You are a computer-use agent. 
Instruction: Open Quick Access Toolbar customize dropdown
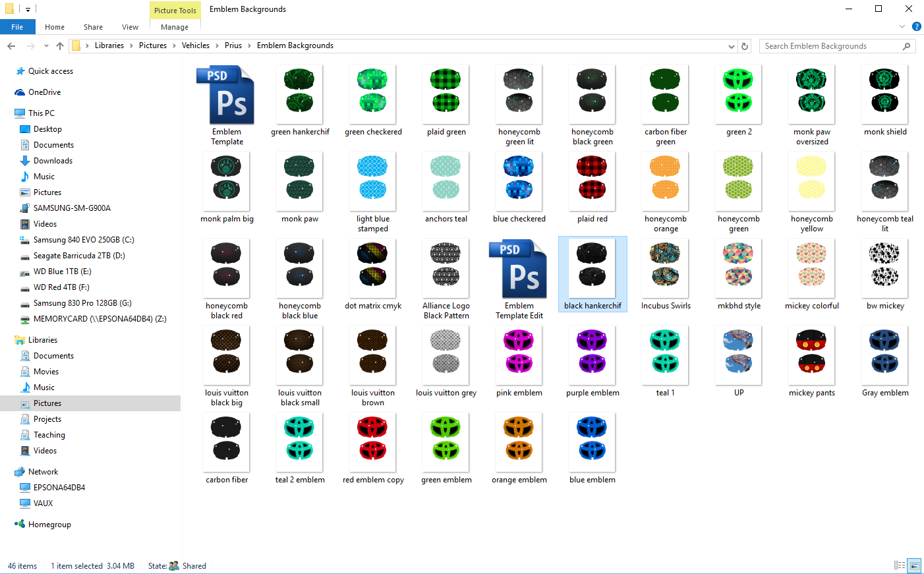point(28,9)
